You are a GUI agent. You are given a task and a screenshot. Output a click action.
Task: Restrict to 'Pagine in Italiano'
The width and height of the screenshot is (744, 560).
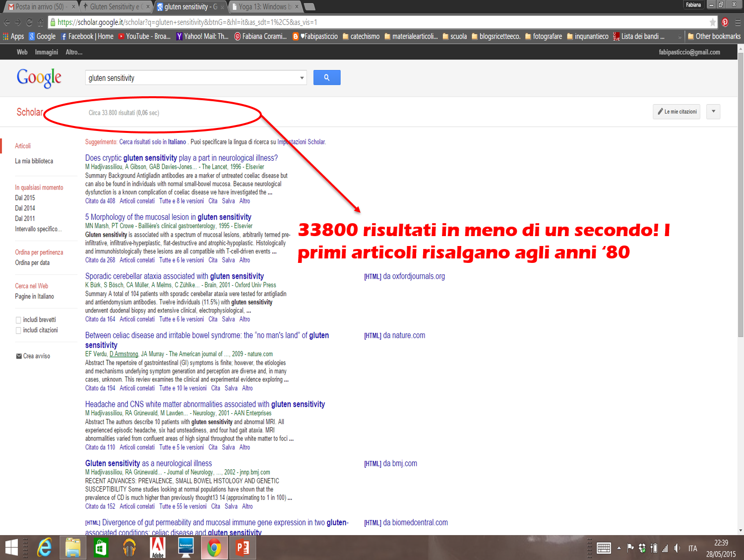pos(34,297)
